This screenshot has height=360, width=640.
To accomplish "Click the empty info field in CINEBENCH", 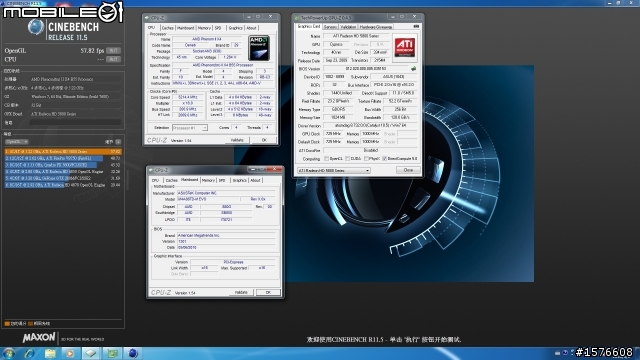I will click(75, 122).
